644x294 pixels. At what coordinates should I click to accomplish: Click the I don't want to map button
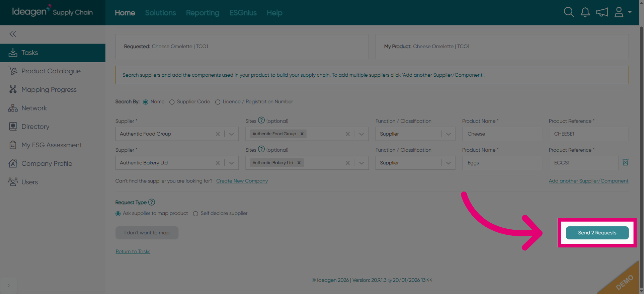[147, 233]
